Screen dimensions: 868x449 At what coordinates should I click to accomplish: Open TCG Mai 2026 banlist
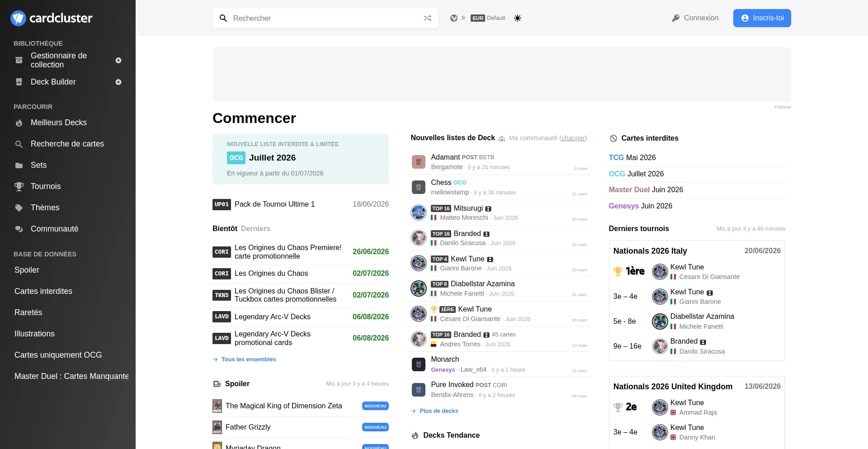(632, 157)
